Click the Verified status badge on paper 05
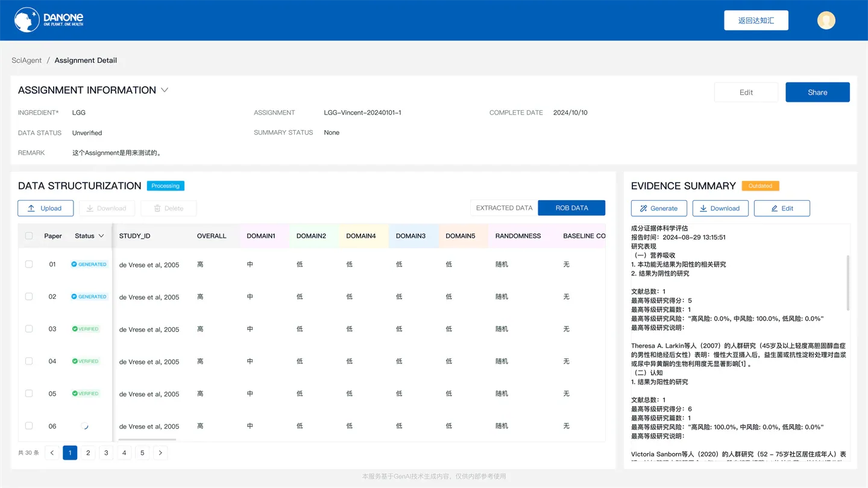 point(86,393)
